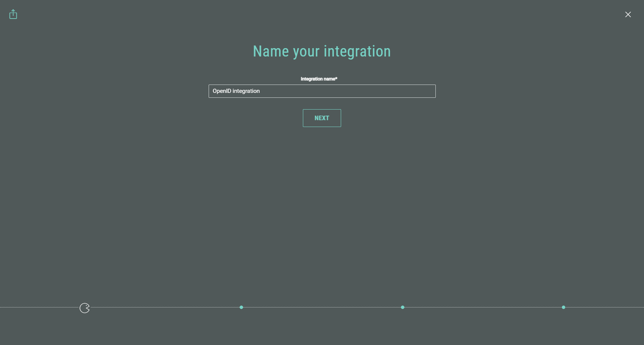Select the third step dot on progress line
The image size is (644, 345).
tap(402, 307)
